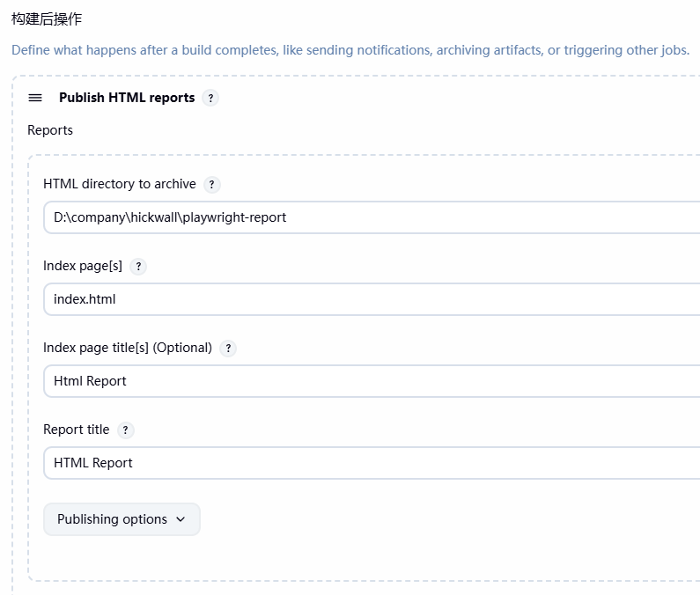This screenshot has width=700, height=595.
Task: Click the 构建后操作 section heading
Action: point(47,18)
